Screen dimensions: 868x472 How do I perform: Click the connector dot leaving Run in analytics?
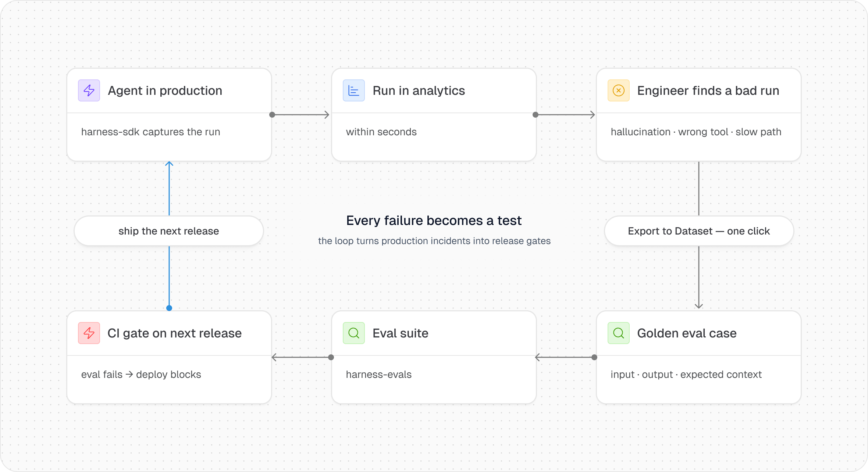coord(536,115)
